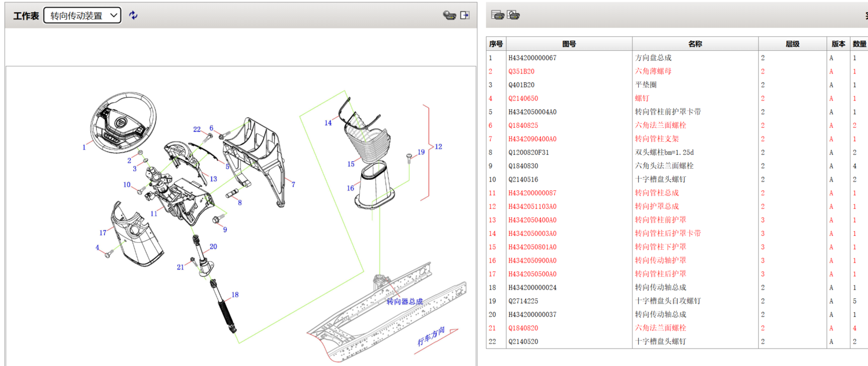Click the 转向器总成 label in the diagram
The height and width of the screenshot is (366, 868).
[404, 301]
